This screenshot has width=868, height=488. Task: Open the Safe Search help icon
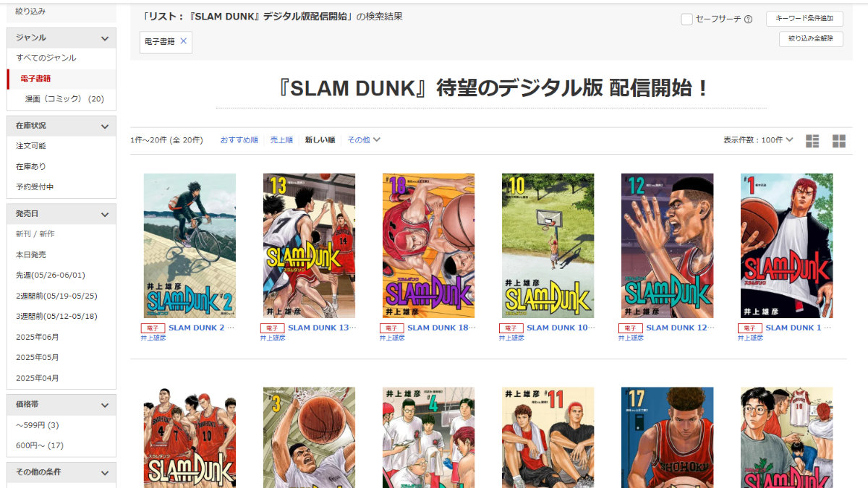(748, 20)
